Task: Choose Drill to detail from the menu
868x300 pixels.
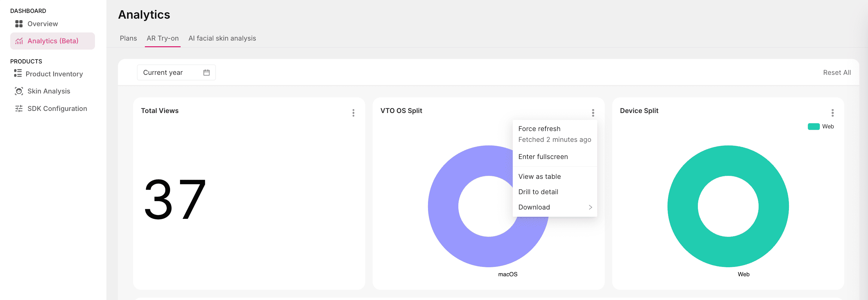Action: coord(538,192)
